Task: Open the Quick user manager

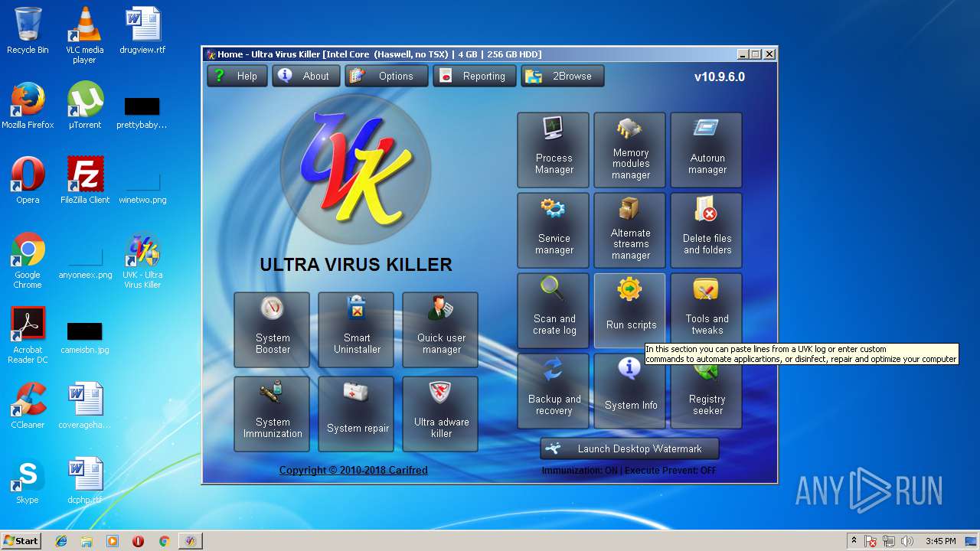Action: 440,330
